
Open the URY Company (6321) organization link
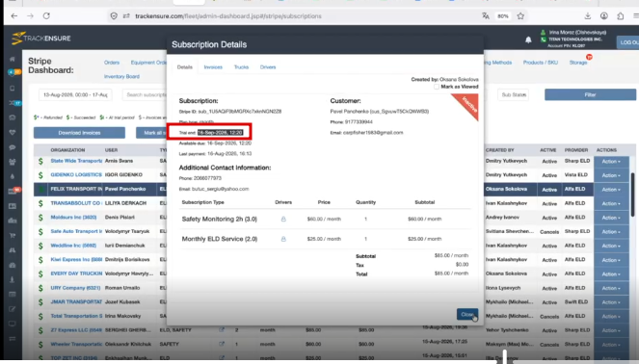coord(75,288)
